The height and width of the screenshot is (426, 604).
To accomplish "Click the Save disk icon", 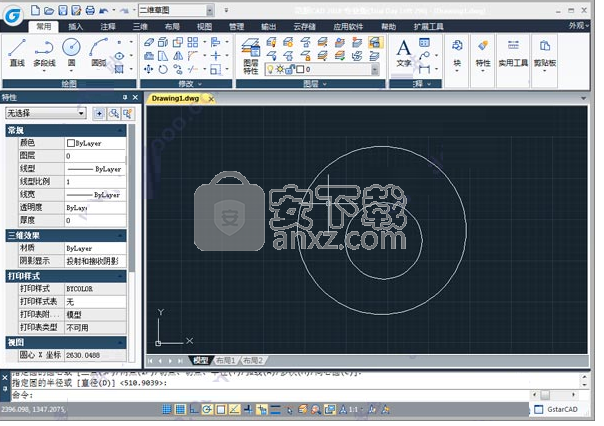I will (x=63, y=10).
